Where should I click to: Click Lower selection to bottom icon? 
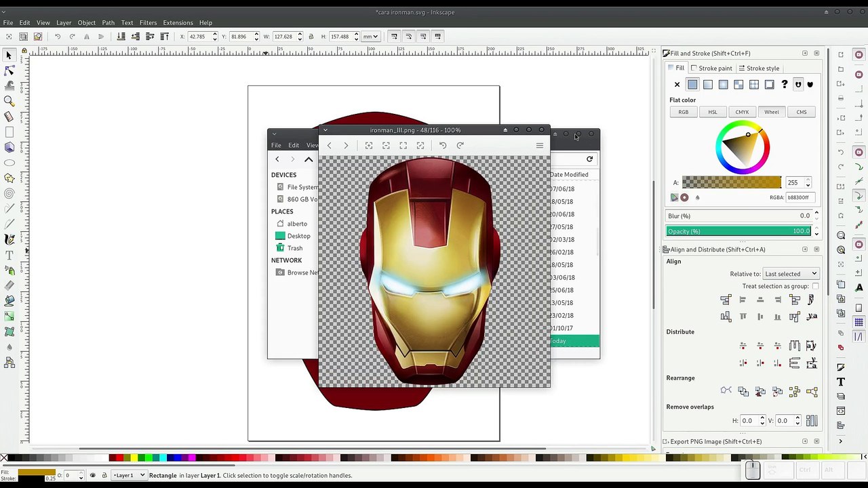point(121,37)
